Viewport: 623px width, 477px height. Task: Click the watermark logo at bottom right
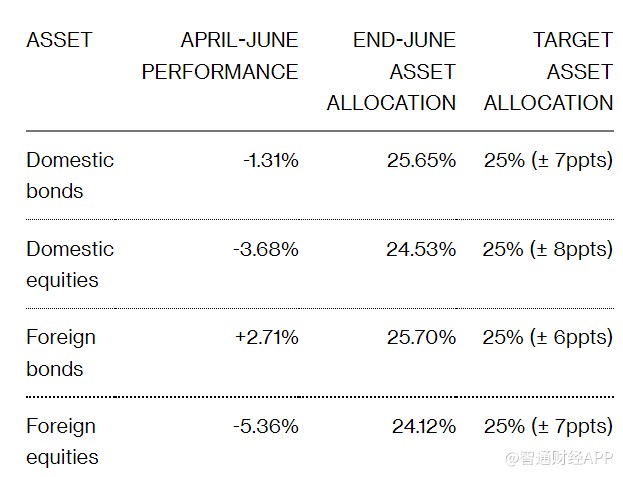[559, 458]
